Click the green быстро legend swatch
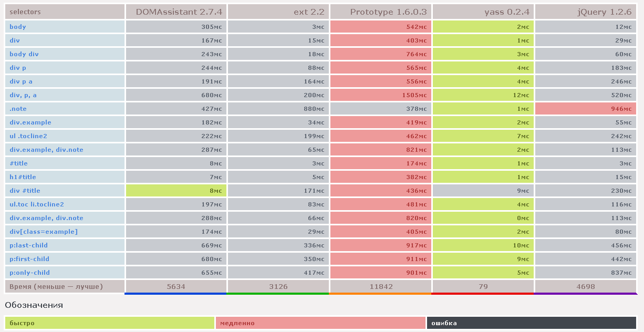Image resolution: width=644 pixels, height=332 pixels. [109, 323]
